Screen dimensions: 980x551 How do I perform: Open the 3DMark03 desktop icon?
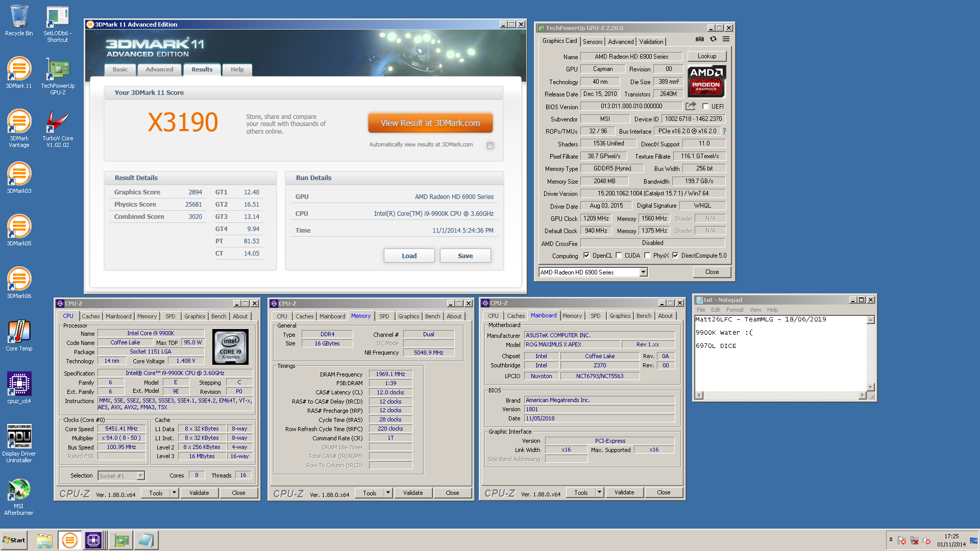19,178
